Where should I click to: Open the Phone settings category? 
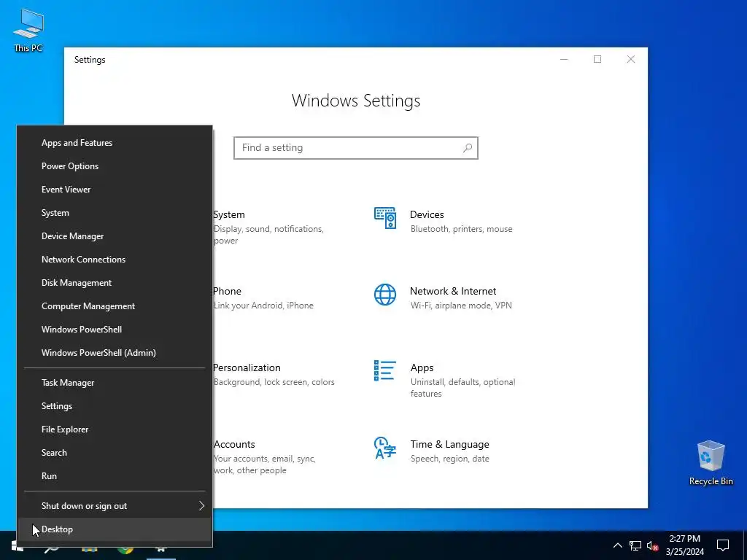tap(228, 291)
